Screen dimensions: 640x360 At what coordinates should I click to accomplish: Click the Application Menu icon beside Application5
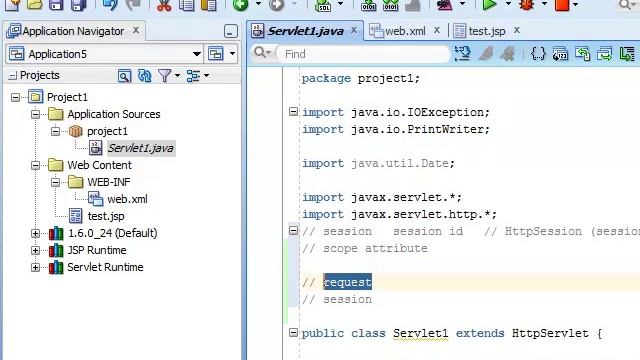pos(216,54)
